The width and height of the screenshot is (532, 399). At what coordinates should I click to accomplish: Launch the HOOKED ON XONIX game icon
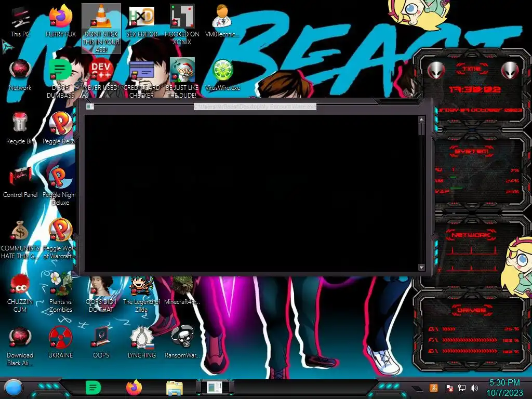pos(182,25)
